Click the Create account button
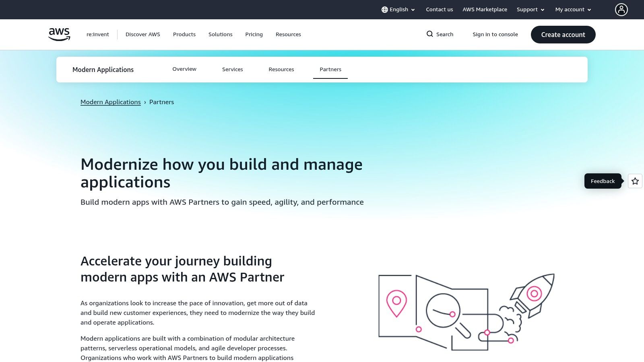Image resolution: width=644 pixels, height=362 pixels. coord(563,35)
